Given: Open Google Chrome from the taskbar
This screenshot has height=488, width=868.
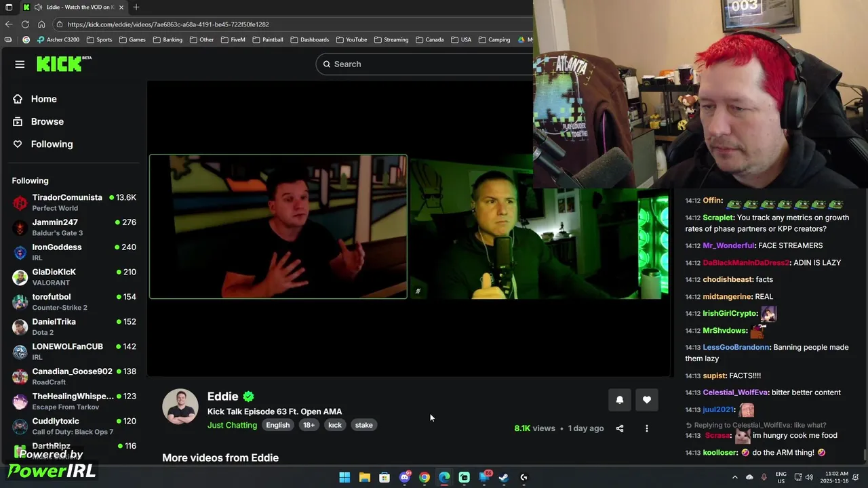Looking at the screenshot, I should click(425, 477).
